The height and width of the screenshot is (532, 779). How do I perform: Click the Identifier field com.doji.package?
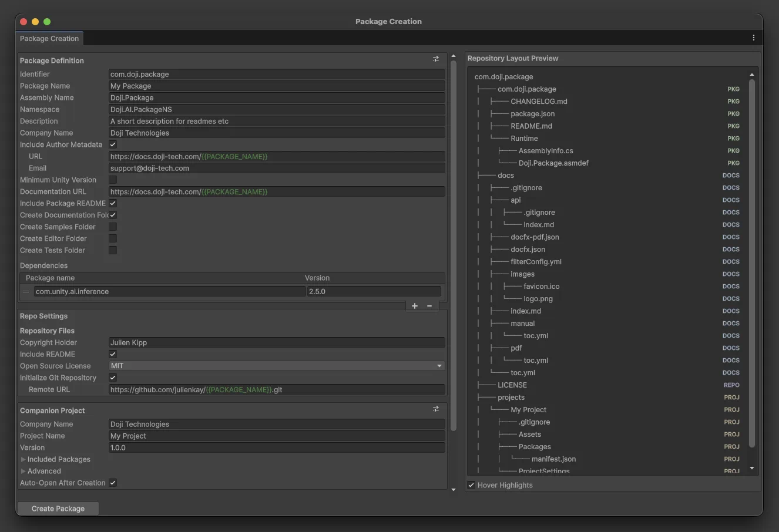coord(277,74)
